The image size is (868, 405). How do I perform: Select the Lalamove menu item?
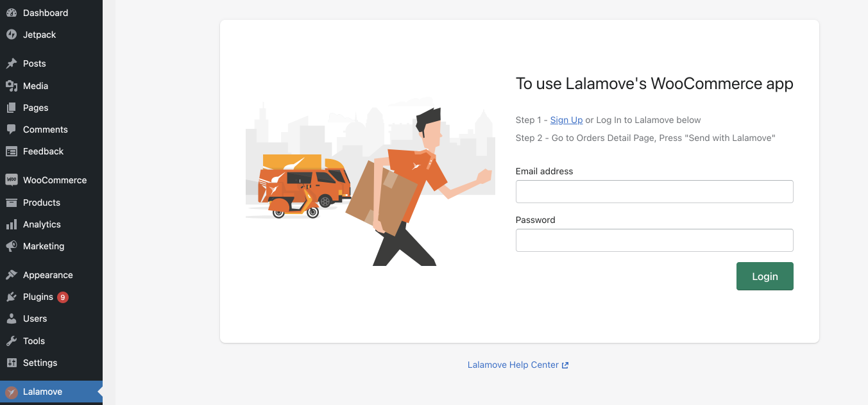[51, 392]
